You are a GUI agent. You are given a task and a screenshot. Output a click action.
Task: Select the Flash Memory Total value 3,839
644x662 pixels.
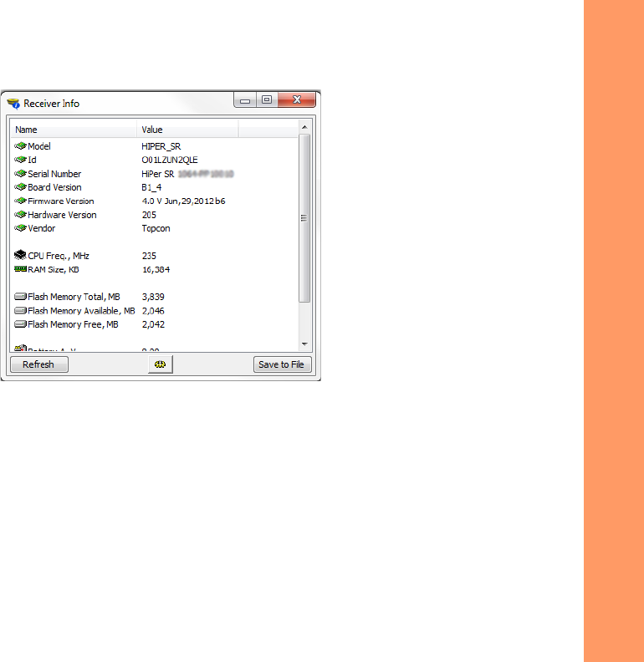(153, 297)
